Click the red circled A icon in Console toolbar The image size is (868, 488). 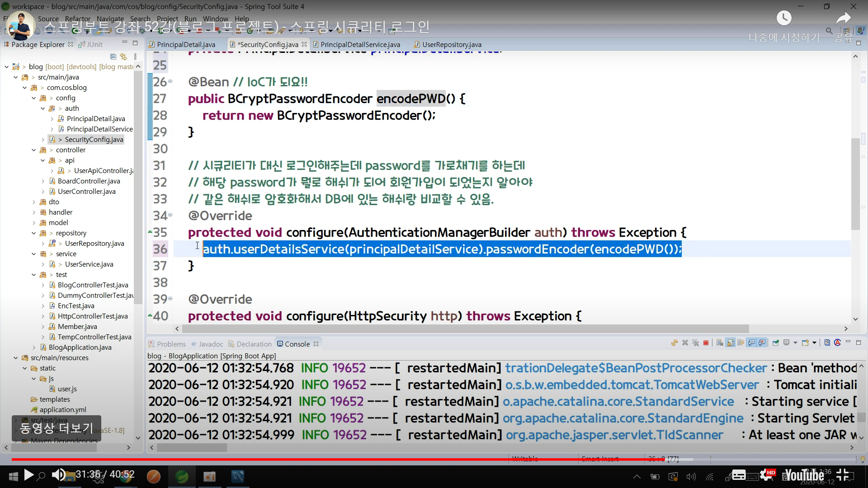(837, 343)
